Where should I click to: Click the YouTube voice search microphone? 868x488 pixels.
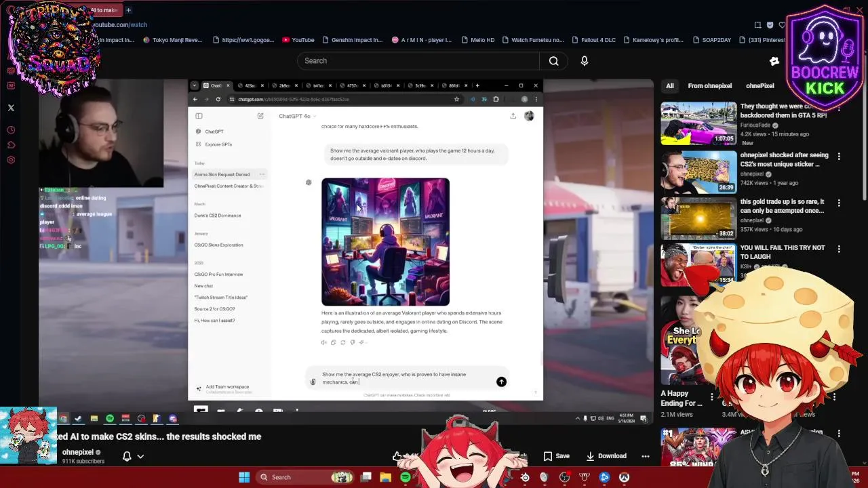[585, 61]
